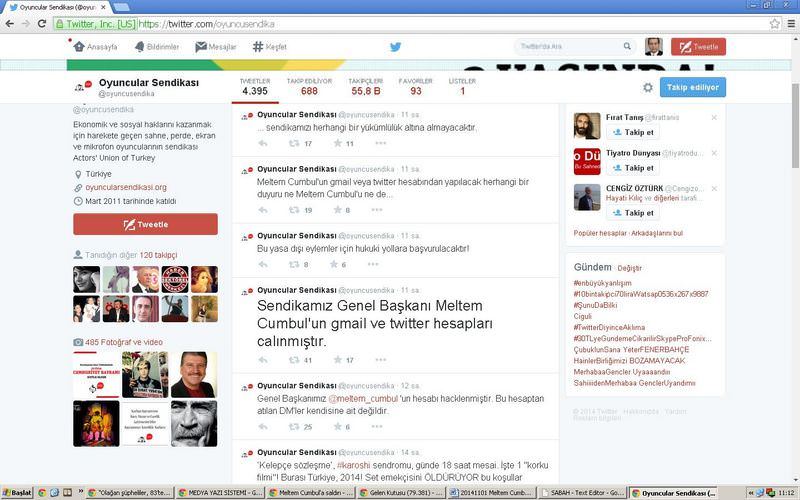
Task: Favorite the 'duyuru ne Meltem Cumbul'u' tweet
Action: [337, 210]
